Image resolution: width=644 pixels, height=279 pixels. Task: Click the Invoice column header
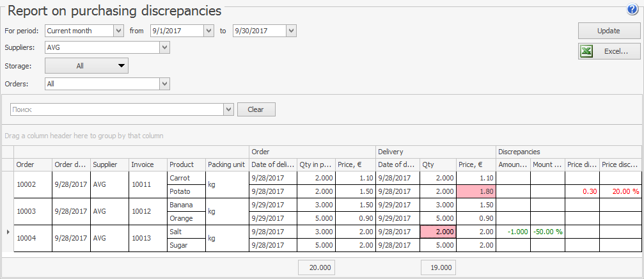tap(148, 164)
